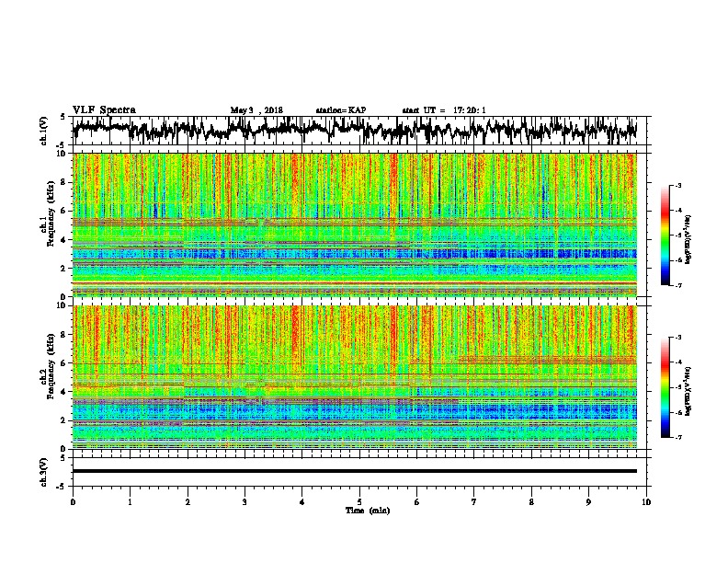This screenshot has width=728, height=563.
Task: Click the '1' tick on Time axis
Action: click(130, 502)
